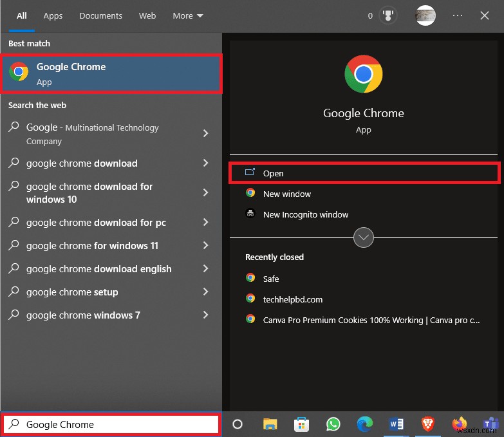The image size is (504, 437).
Task: Open WhatsApp from the taskbar
Action: (x=333, y=424)
